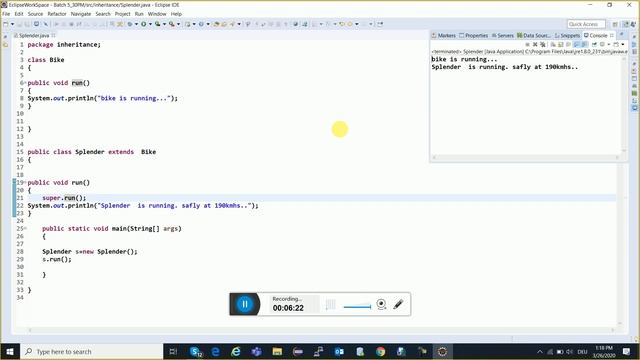
Task: Expand the New dropdown arrow
Action: [12, 24]
